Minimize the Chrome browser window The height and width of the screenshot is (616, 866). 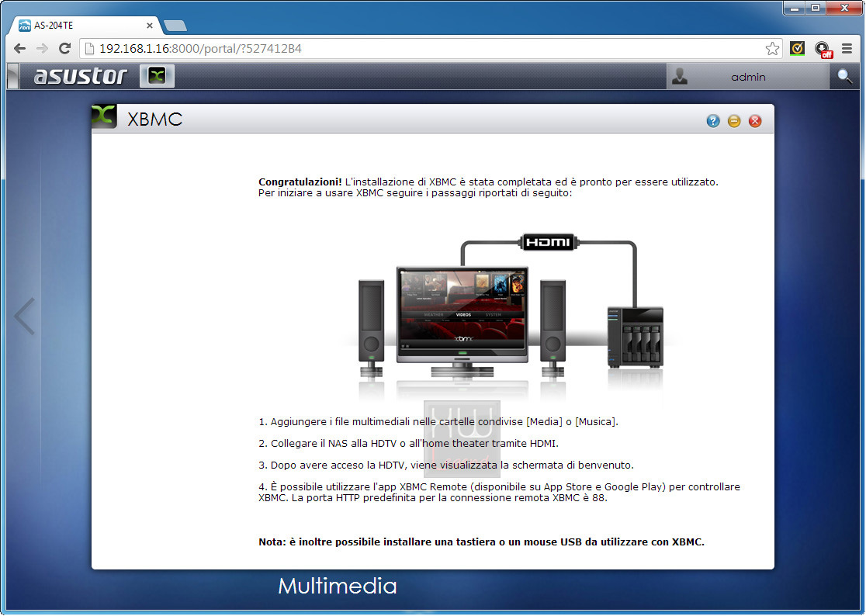point(795,8)
